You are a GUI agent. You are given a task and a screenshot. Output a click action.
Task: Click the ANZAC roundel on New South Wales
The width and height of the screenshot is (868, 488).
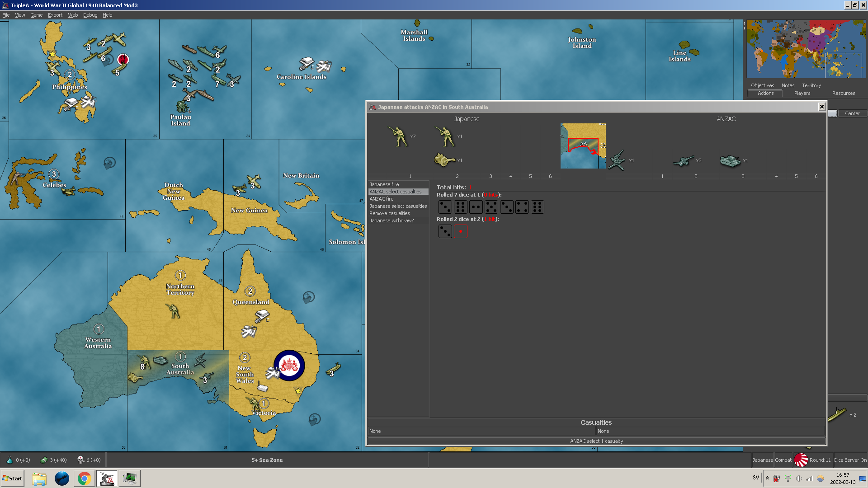point(289,365)
